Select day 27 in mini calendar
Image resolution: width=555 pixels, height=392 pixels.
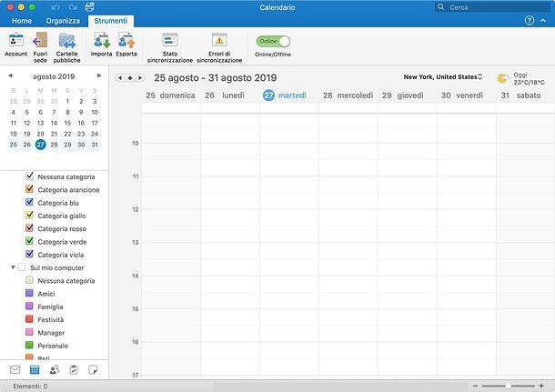coord(41,145)
